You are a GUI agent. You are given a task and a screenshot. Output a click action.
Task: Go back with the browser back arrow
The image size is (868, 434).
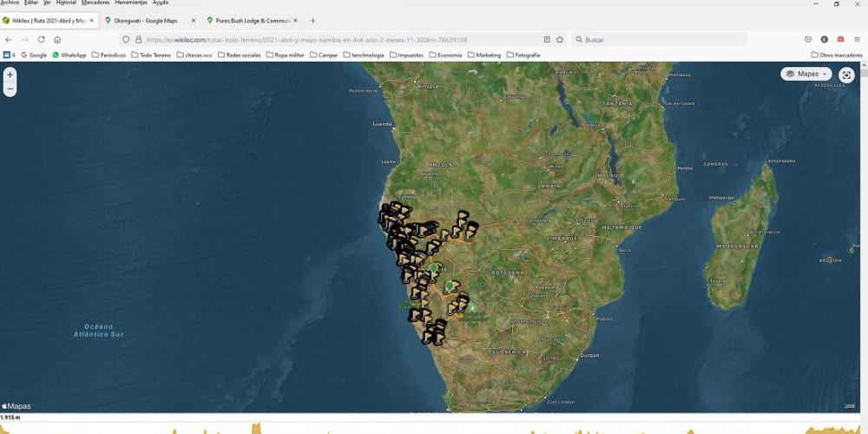pos(9,40)
